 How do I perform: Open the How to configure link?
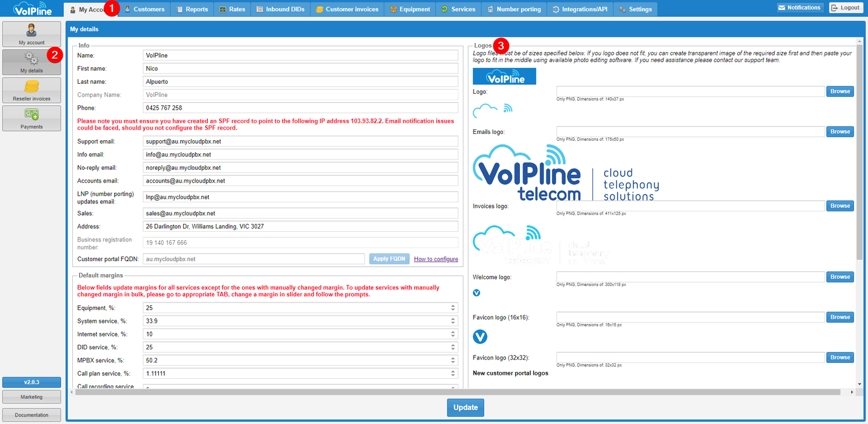(x=436, y=259)
